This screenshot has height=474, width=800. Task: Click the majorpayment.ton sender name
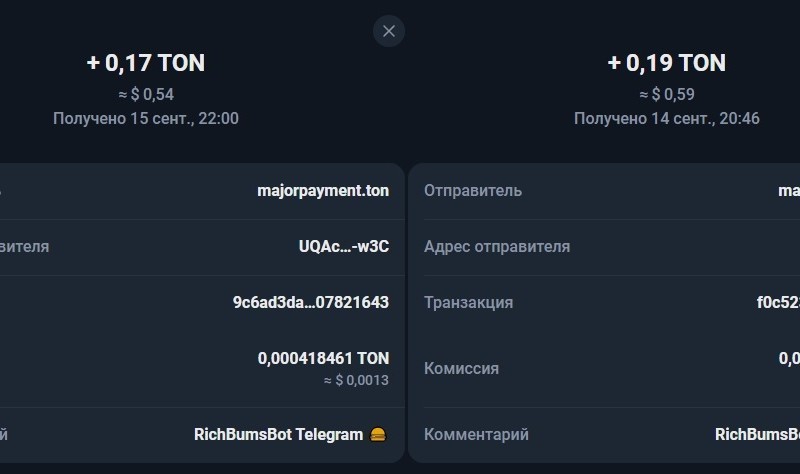click(323, 191)
